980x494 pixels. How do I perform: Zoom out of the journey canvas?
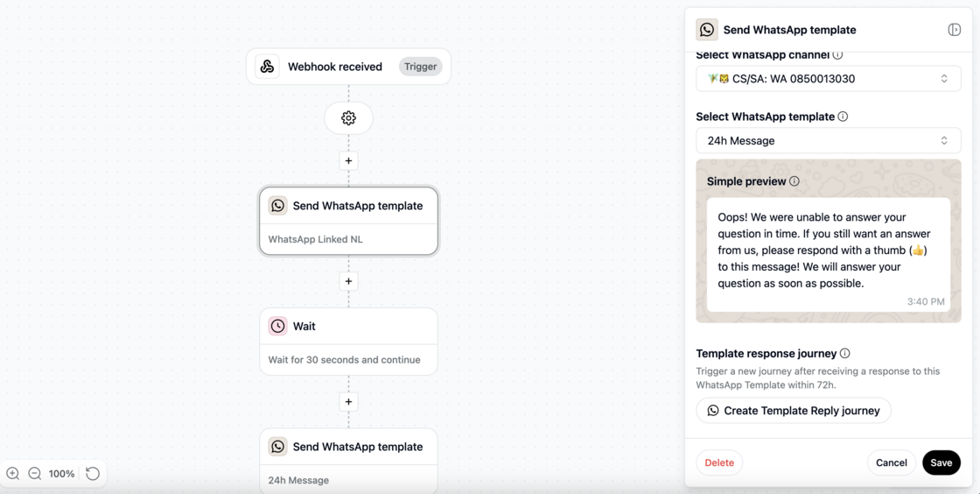pos(35,473)
